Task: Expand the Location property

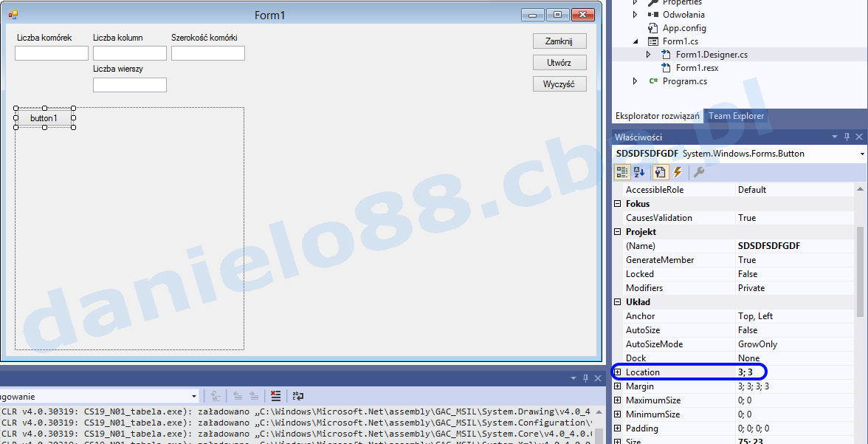Action: (618, 372)
